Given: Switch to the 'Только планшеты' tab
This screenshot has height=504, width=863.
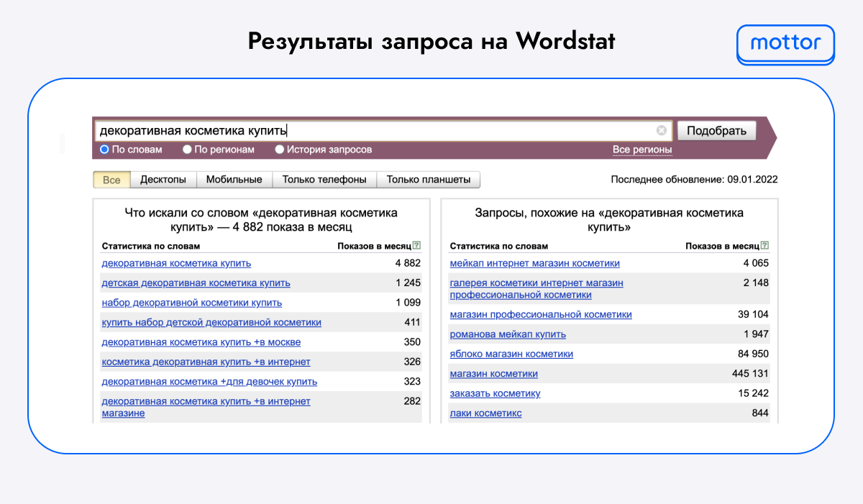Looking at the screenshot, I should pos(429,180).
